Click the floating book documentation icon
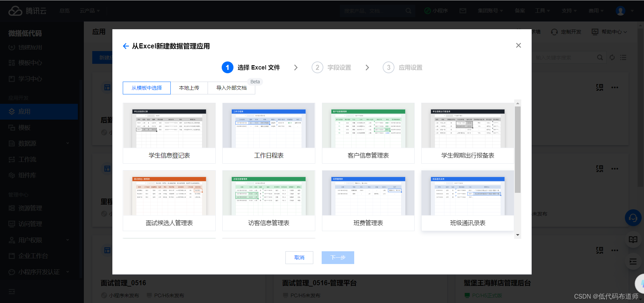 tap(633, 240)
